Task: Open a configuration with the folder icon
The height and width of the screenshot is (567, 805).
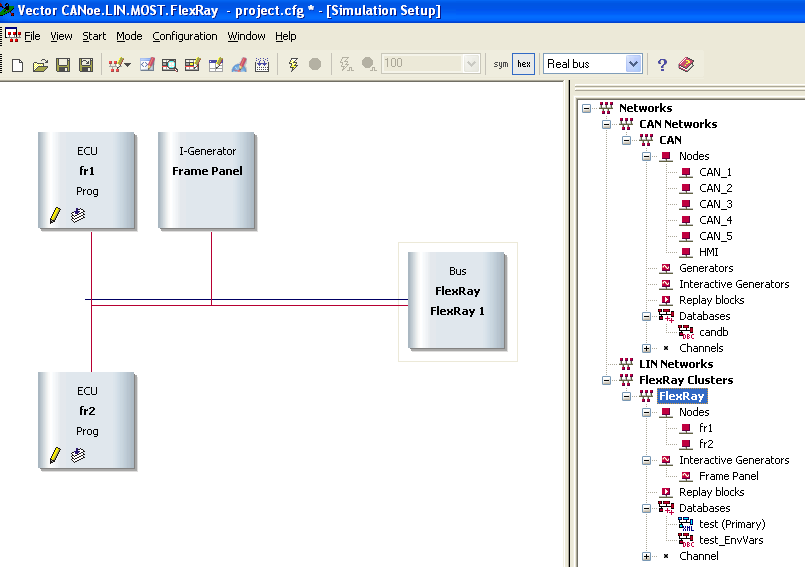Action: (40, 65)
